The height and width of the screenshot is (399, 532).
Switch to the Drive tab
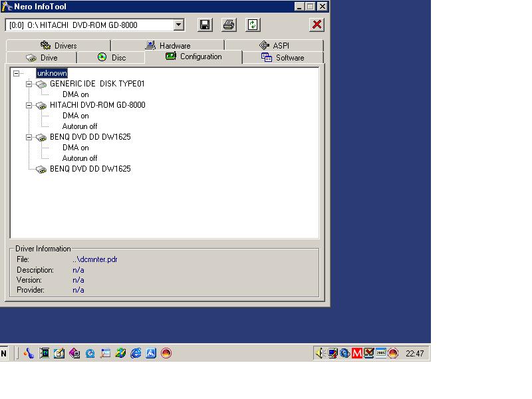coord(42,58)
